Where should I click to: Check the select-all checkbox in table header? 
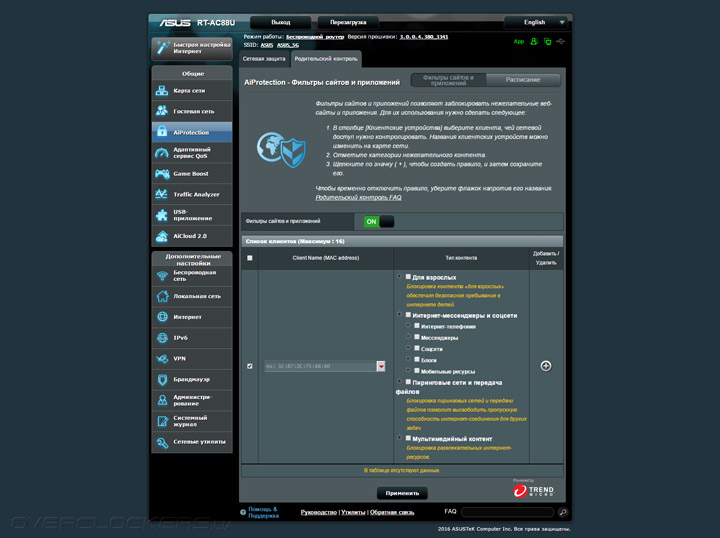pos(250,258)
